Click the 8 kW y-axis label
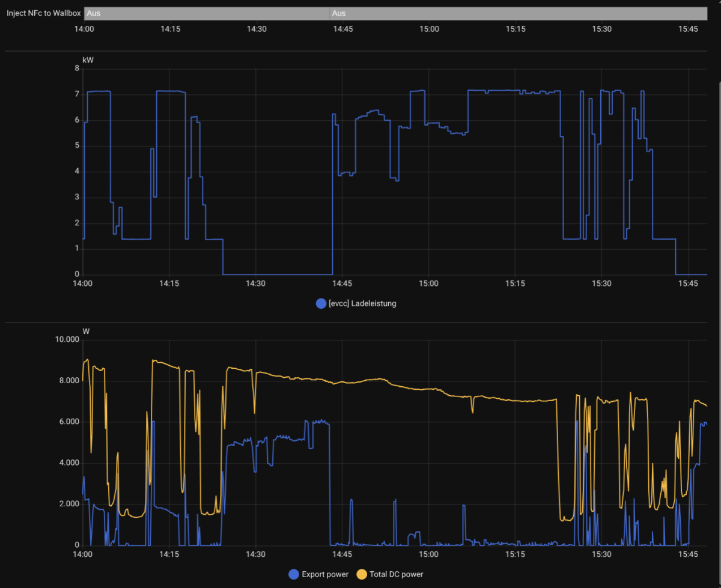Image resolution: width=721 pixels, height=588 pixels. (76, 68)
